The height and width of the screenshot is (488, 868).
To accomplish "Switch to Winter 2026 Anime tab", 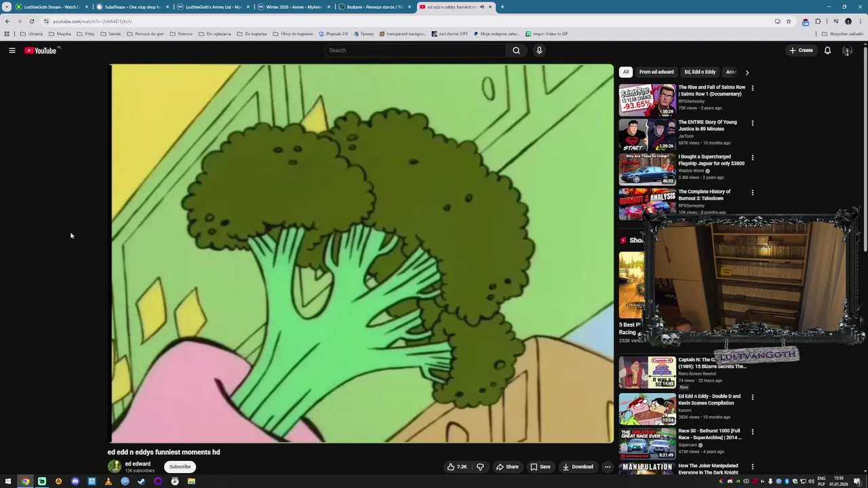I will click(x=294, y=7).
